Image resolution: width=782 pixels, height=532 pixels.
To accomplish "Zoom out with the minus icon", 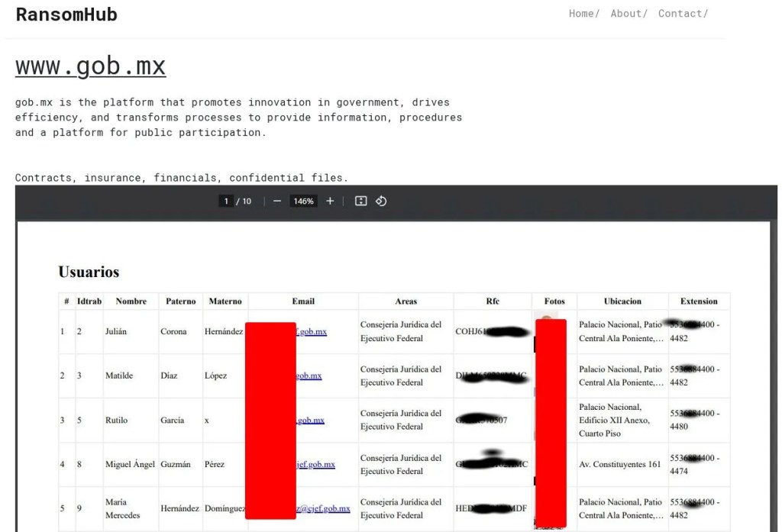I will coord(277,201).
